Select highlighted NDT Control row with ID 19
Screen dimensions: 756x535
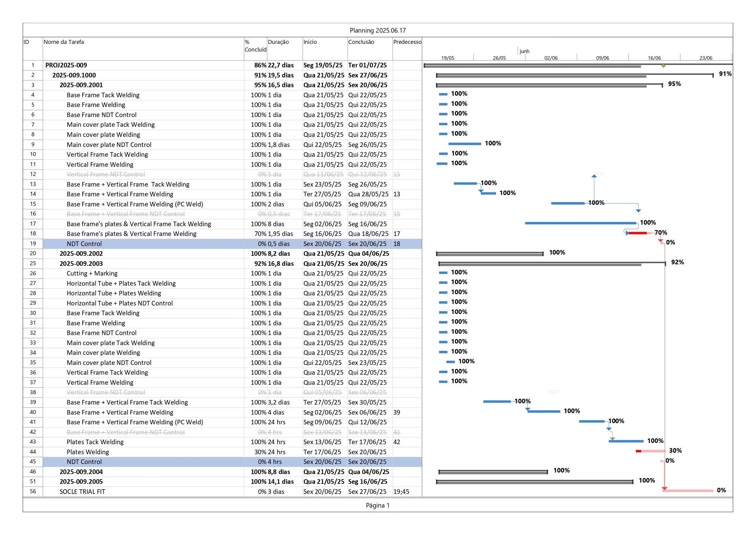coord(84,244)
